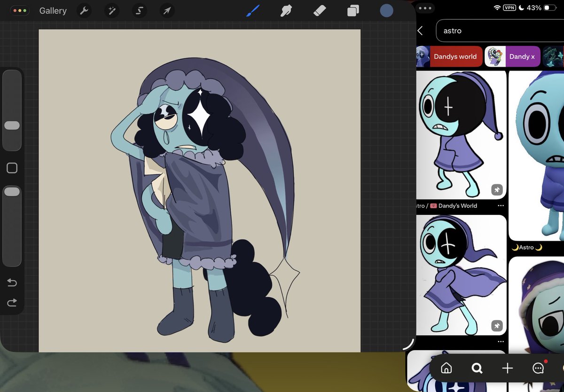This screenshot has width=564, height=392.
Task: Tap the square Modify button in sidebar
Action: coord(12,168)
